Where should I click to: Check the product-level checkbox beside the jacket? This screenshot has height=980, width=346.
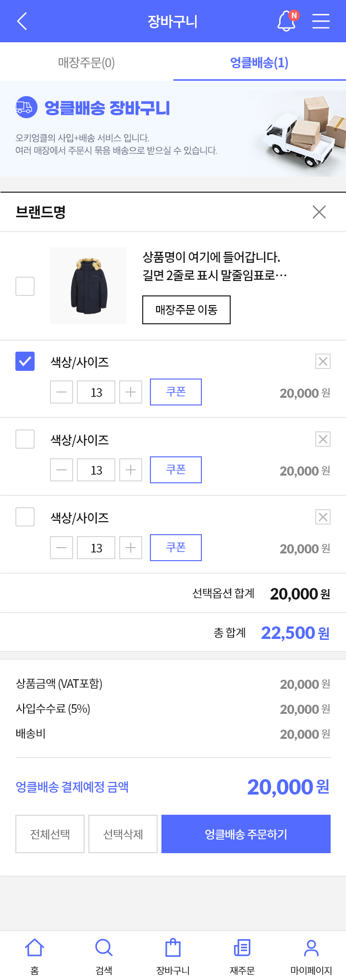[x=25, y=286]
